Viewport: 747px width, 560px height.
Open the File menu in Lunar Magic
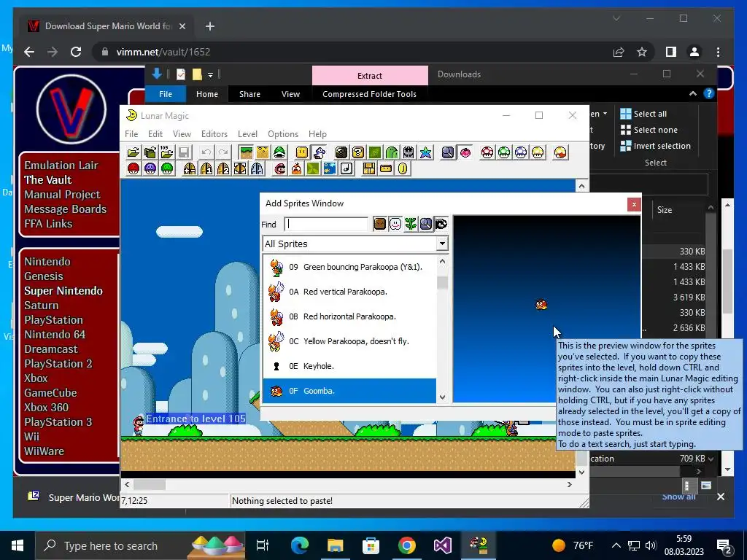coord(131,134)
